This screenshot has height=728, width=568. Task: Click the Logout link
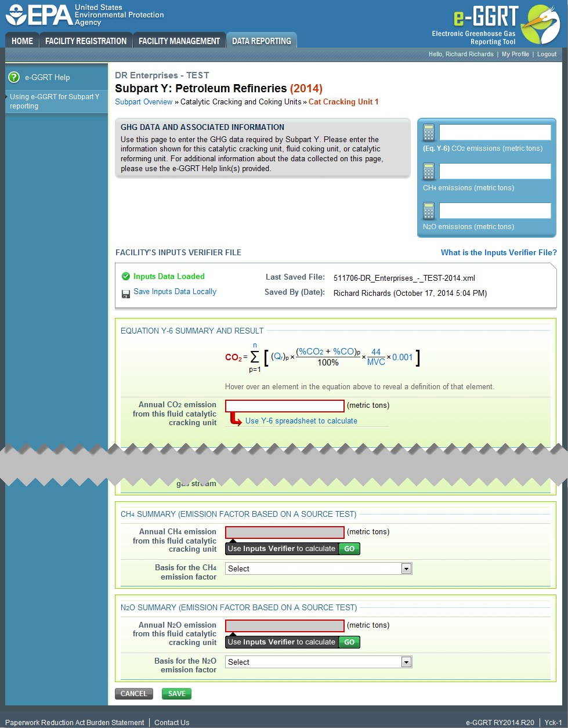pyautogui.click(x=547, y=54)
